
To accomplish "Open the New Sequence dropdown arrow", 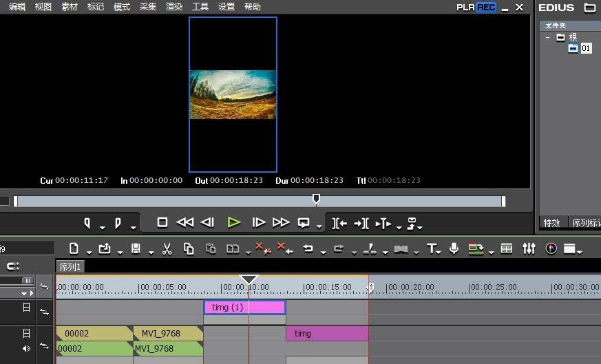I will (89, 253).
